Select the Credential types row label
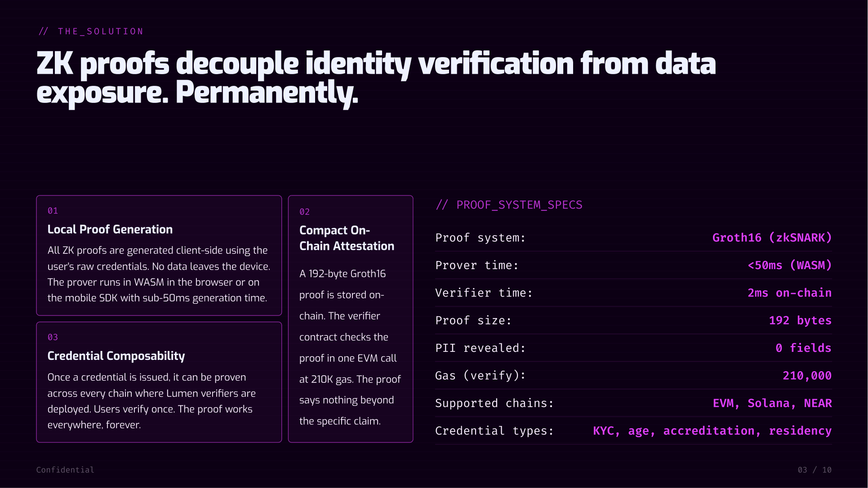The height and width of the screenshot is (488, 868). coord(494,431)
